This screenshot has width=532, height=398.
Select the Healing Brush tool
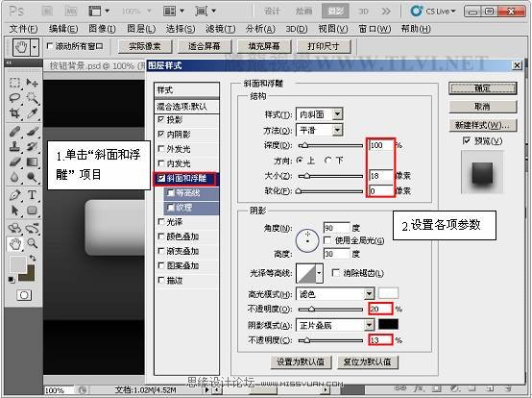click(15, 131)
